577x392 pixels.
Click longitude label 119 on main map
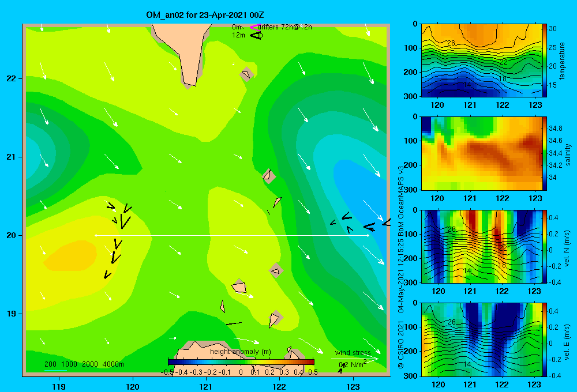coord(59,386)
